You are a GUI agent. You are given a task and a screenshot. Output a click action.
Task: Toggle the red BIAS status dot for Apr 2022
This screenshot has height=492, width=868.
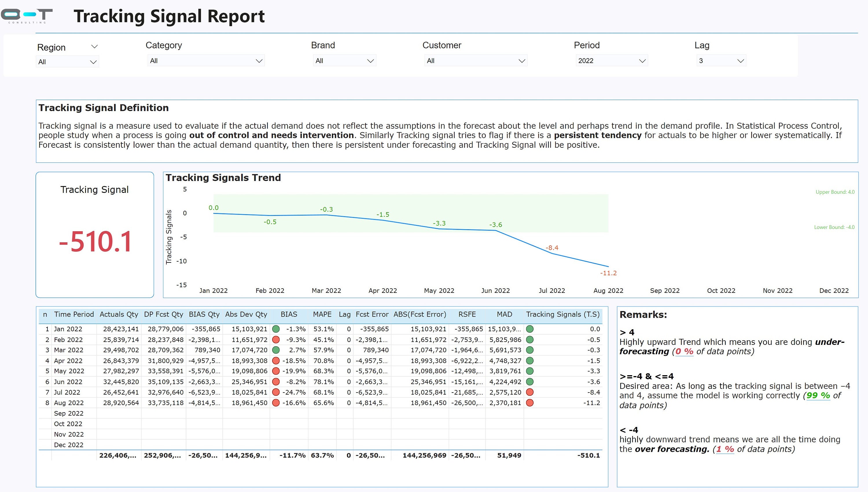275,360
